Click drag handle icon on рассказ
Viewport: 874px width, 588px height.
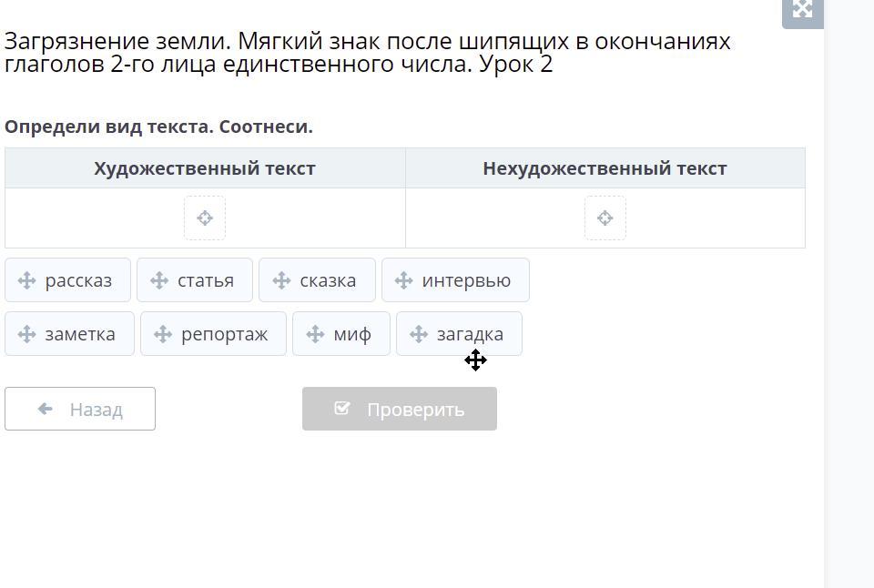(x=26, y=280)
